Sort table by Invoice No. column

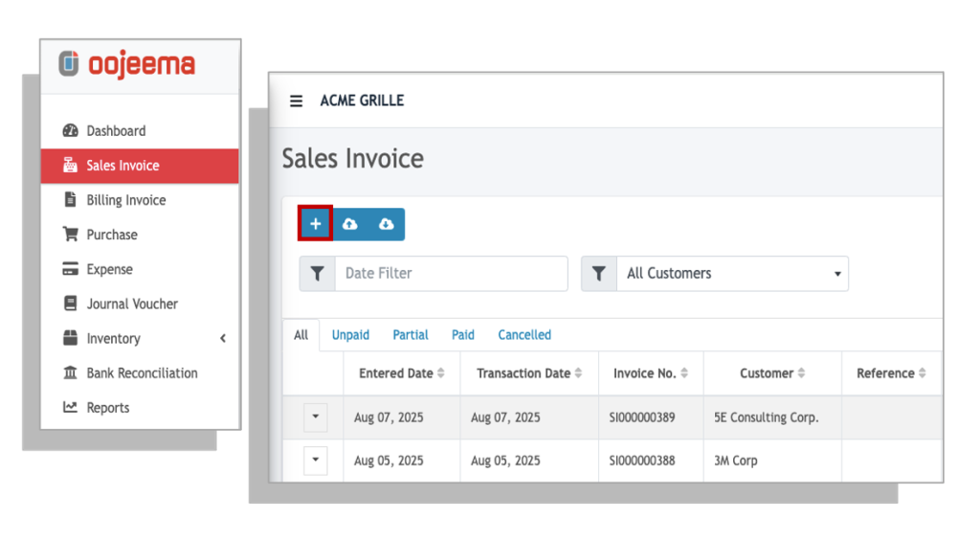[x=685, y=373]
